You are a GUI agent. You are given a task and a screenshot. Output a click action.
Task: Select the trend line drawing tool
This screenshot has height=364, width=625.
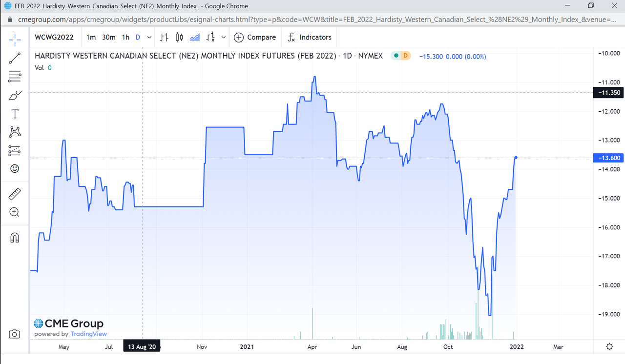(15, 58)
